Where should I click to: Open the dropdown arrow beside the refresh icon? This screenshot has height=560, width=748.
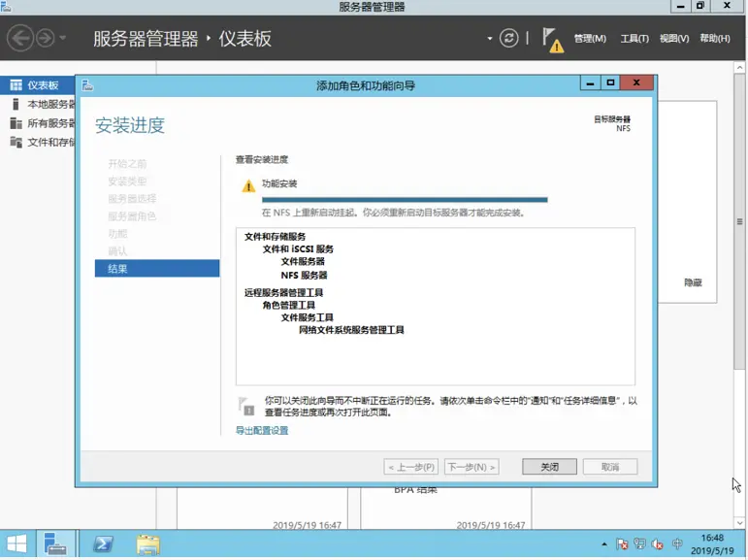(x=489, y=38)
